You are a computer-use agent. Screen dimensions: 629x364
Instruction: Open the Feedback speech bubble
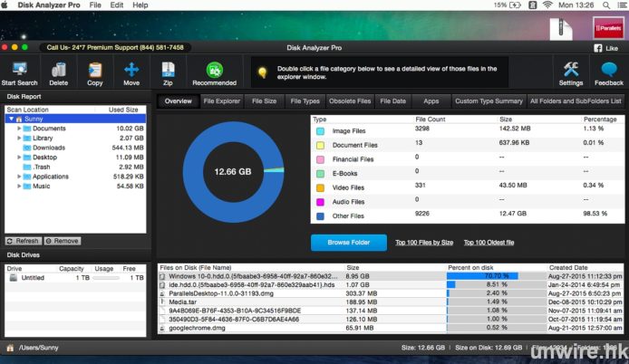(609, 70)
